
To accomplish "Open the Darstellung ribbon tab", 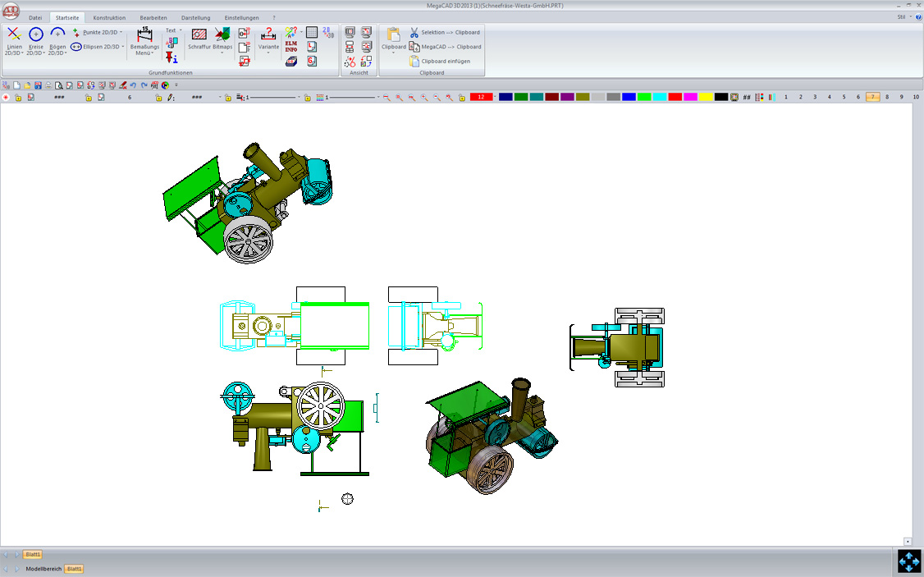I will (195, 17).
